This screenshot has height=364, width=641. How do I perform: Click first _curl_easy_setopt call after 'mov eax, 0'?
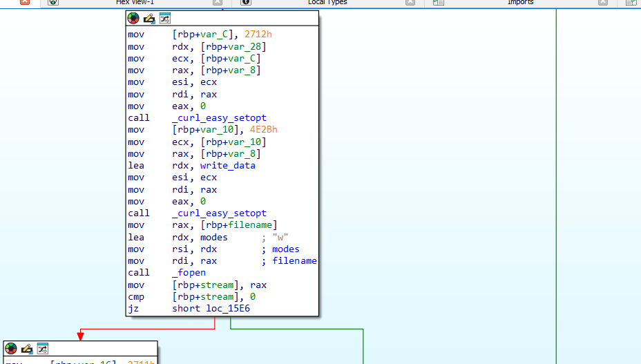219,118
